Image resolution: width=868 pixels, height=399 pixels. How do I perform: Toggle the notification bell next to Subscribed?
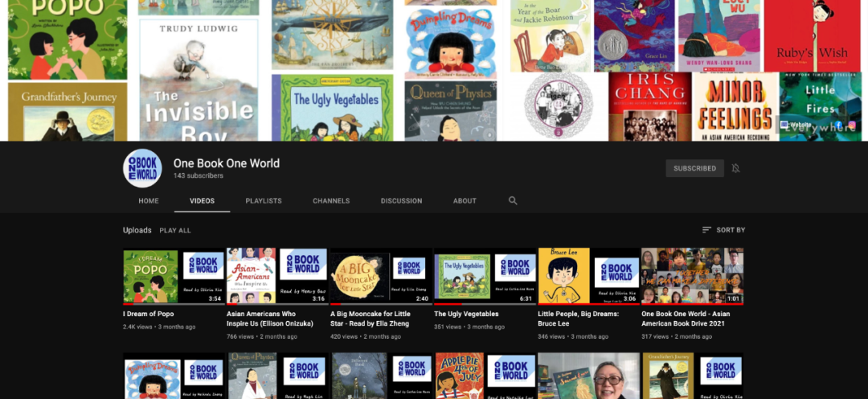(x=735, y=168)
